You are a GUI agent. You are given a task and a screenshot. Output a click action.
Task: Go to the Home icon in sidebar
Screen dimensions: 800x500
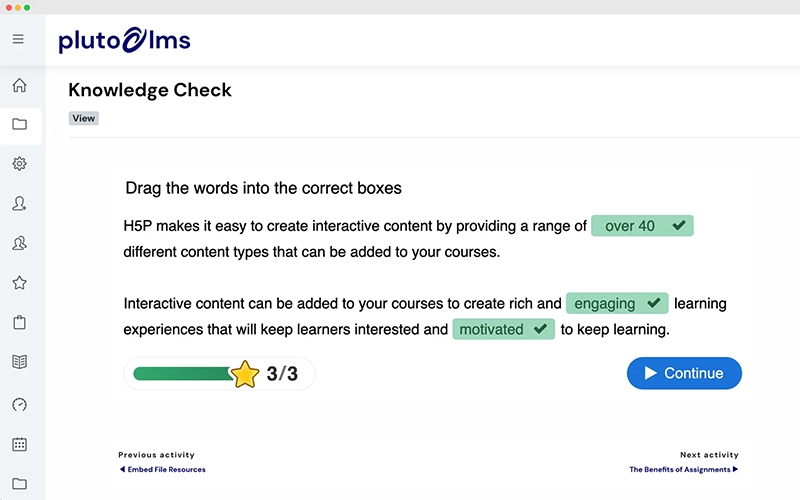pos(19,86)
